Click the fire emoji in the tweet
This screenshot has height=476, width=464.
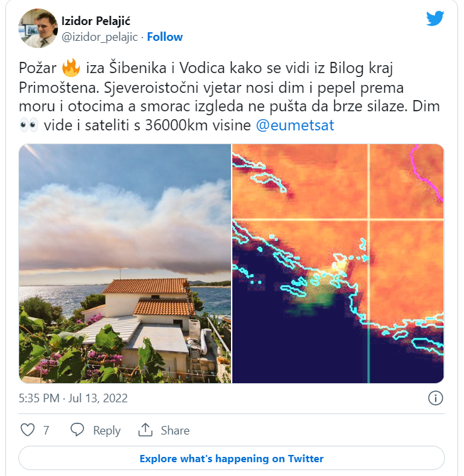(70, 68)
